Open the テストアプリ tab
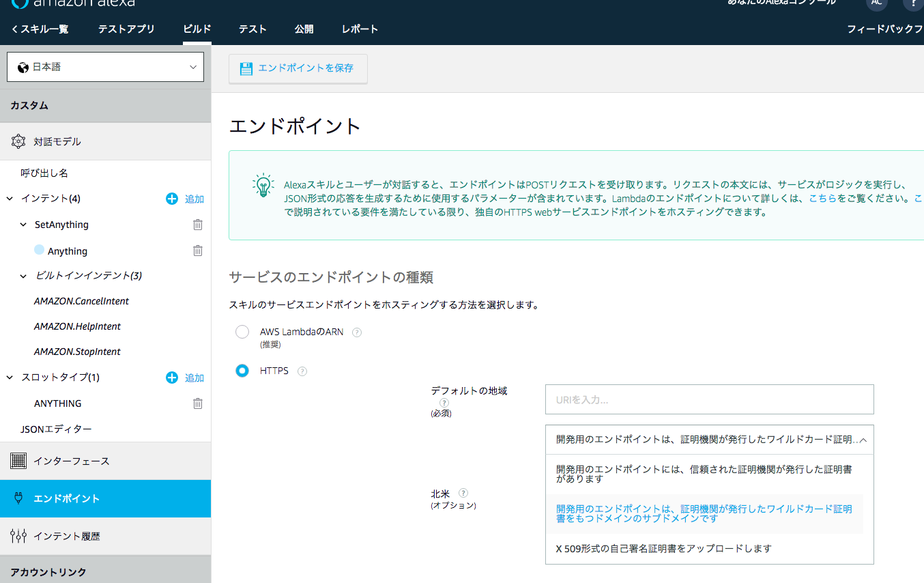 (126, 29)
